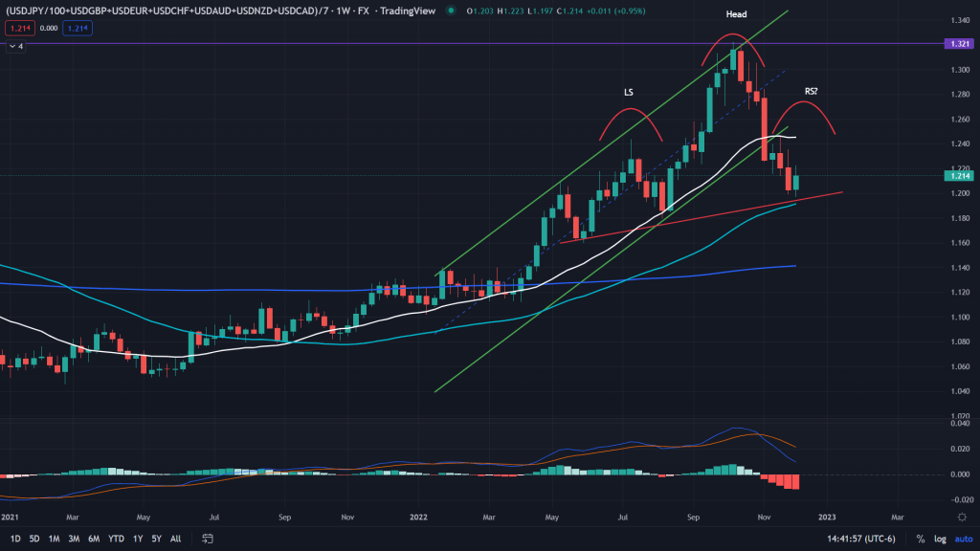This screenshot has height=551, width=980.
Task: Select the 'RS?' text label on chart
Action: 811,91
